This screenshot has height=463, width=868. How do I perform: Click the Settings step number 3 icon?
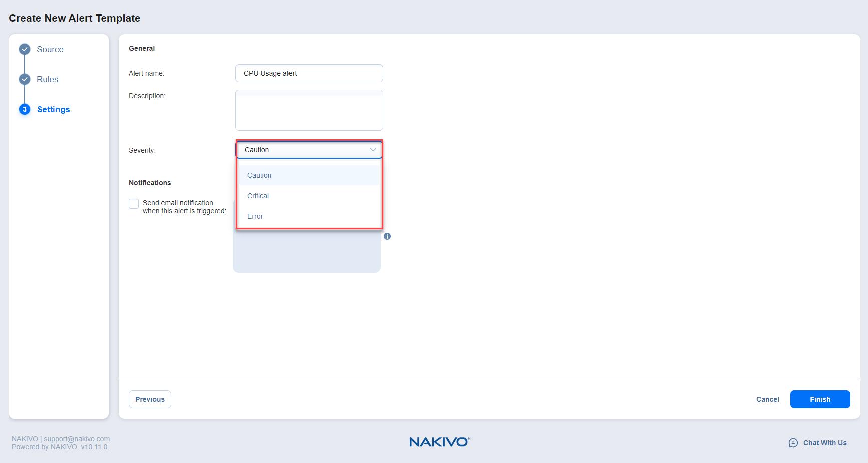click(x=25, y=109)
